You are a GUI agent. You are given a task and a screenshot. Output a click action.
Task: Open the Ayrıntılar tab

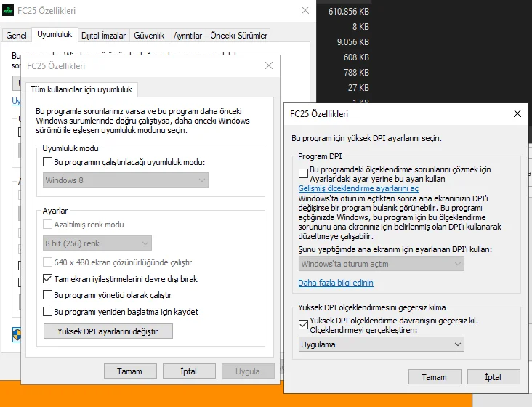click(188, 36)
